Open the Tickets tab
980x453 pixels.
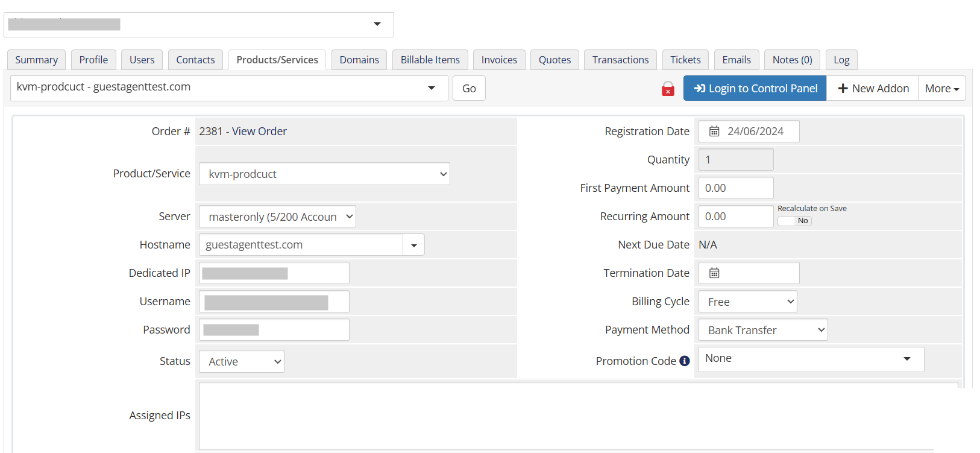coord(685,60)
